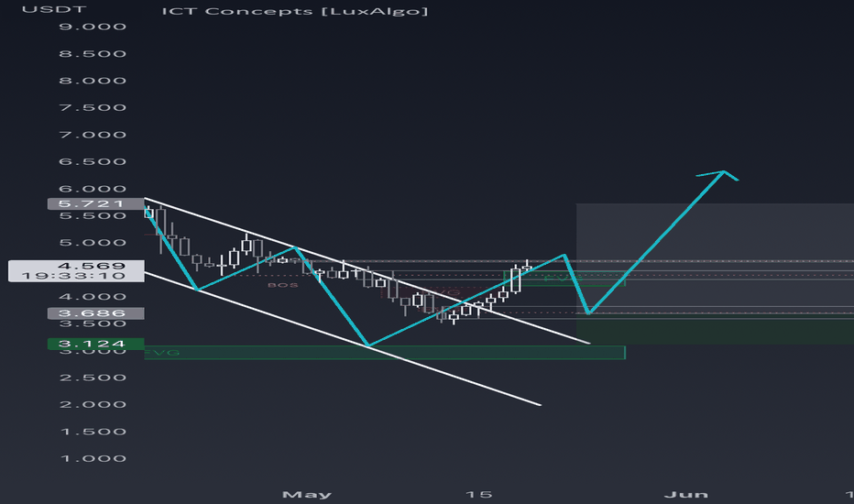Click the ICT Concepts [LuxAlgo] indicator title

(x=295, y=11)
